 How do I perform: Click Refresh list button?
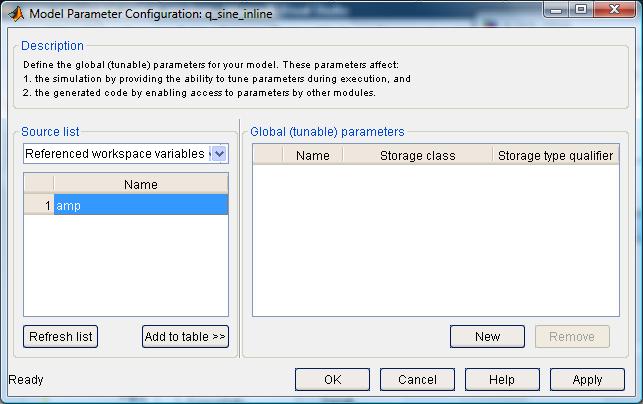click(60, 337)
